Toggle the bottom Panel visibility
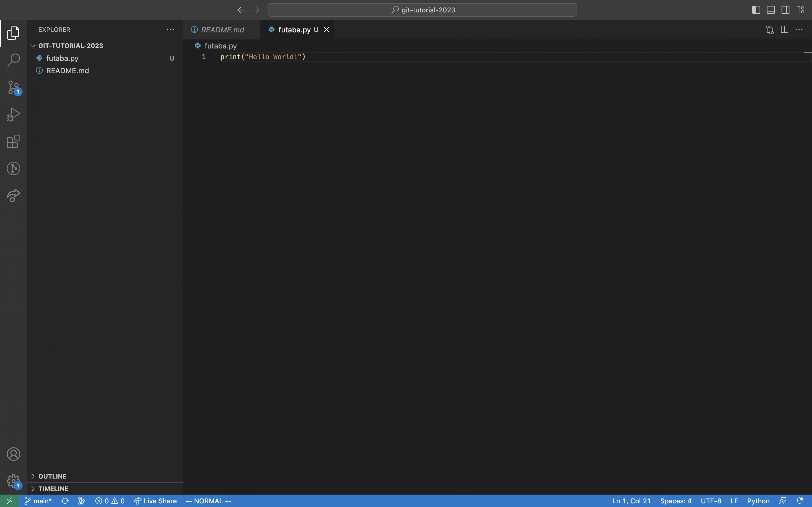 click(771, 10)
